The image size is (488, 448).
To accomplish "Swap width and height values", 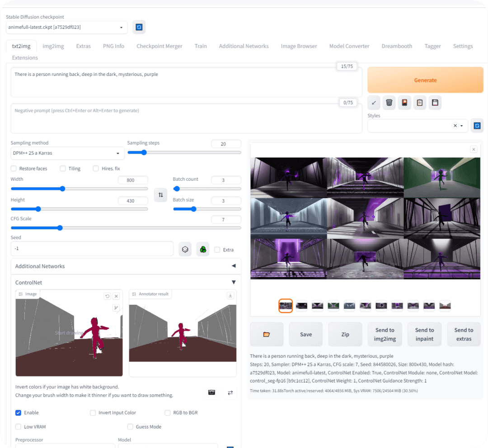I will tap(160, 195).
